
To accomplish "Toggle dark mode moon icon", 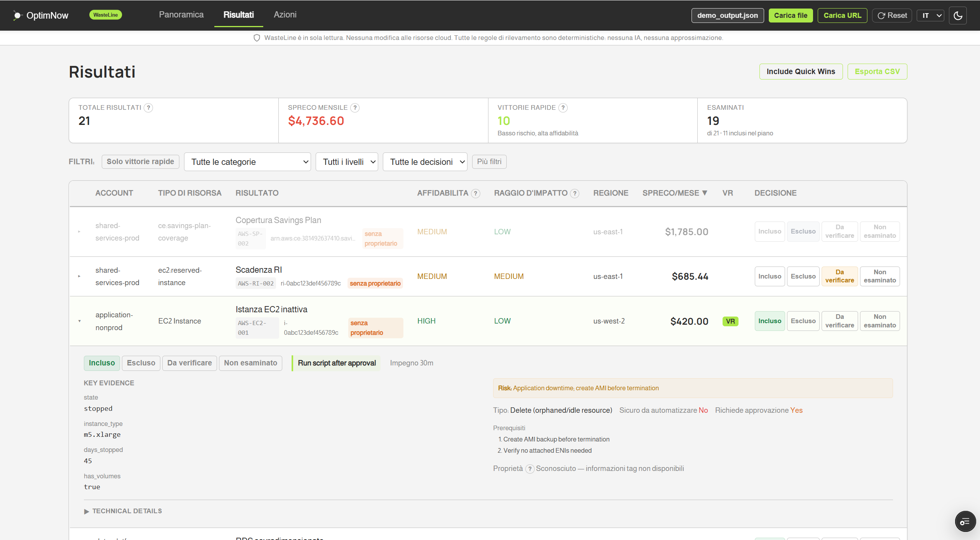I will coord(957,16).
